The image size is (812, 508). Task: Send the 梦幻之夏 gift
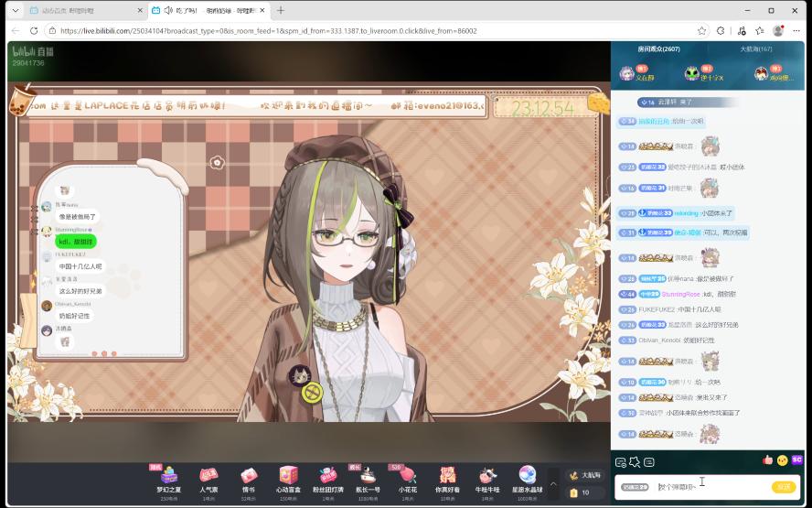169,481
